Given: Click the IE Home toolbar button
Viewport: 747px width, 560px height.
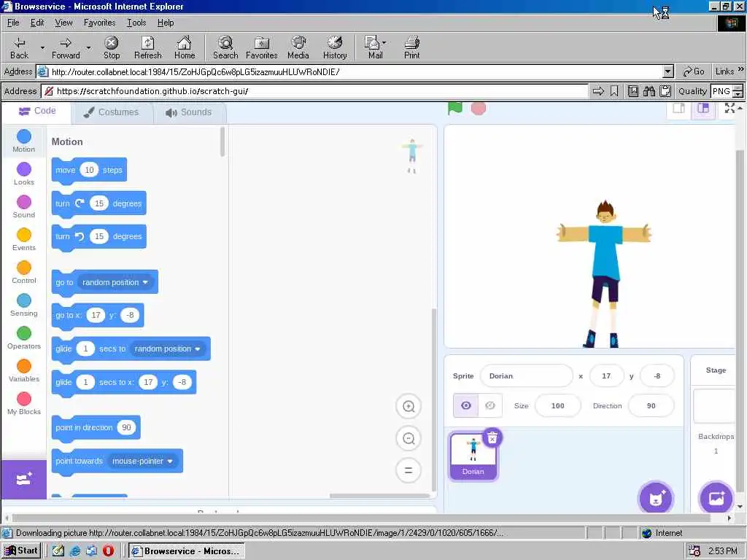Looking at the screenshot, I should click(185, 48).
